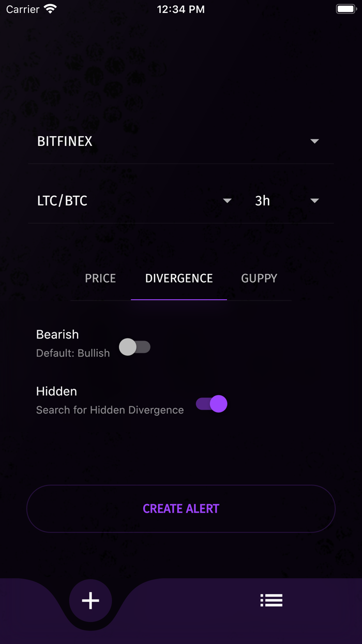Disable the Hidden divergence toggle
Image resolution: width=362 pixels, height=644 pixels.
[211, 404]
